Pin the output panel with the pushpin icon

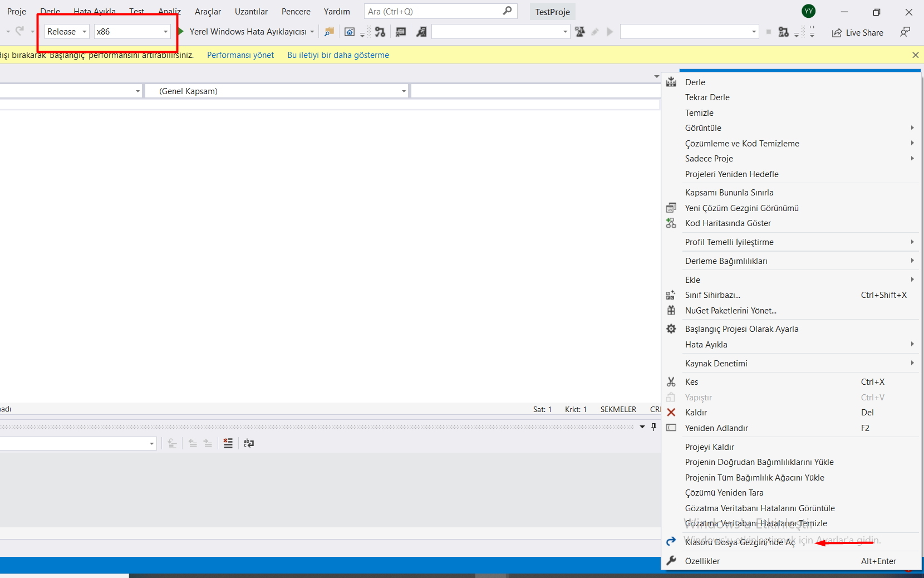pos(654,427)
